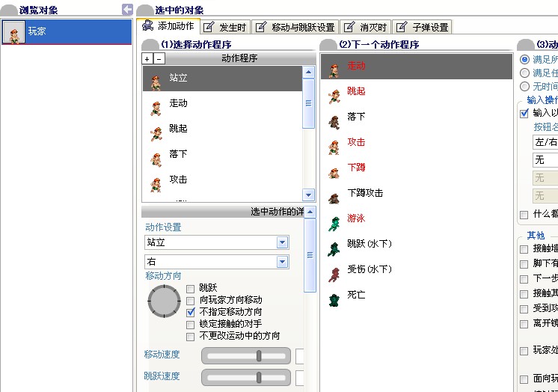Enable 锁定接触的对手 checkbox
Viewport: 558px width, 392px height.
tap(191, 325)
